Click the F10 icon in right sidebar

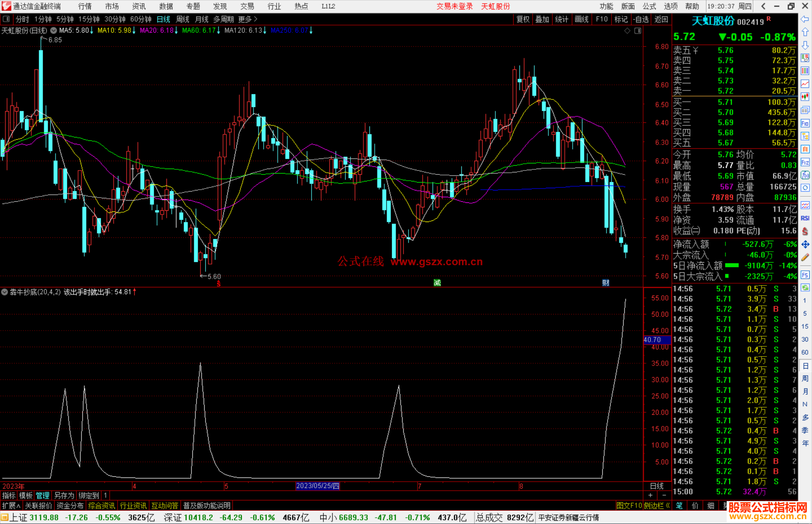(805, 123)
